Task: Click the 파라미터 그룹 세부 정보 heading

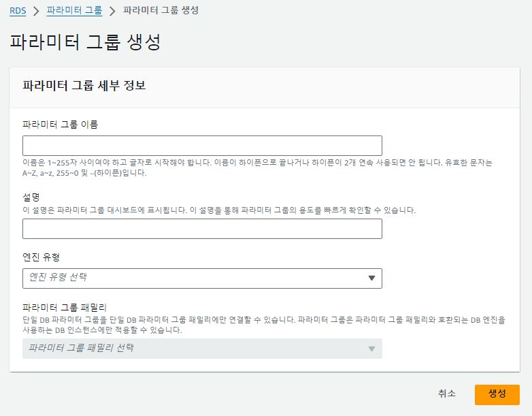Action: (84, 85)
